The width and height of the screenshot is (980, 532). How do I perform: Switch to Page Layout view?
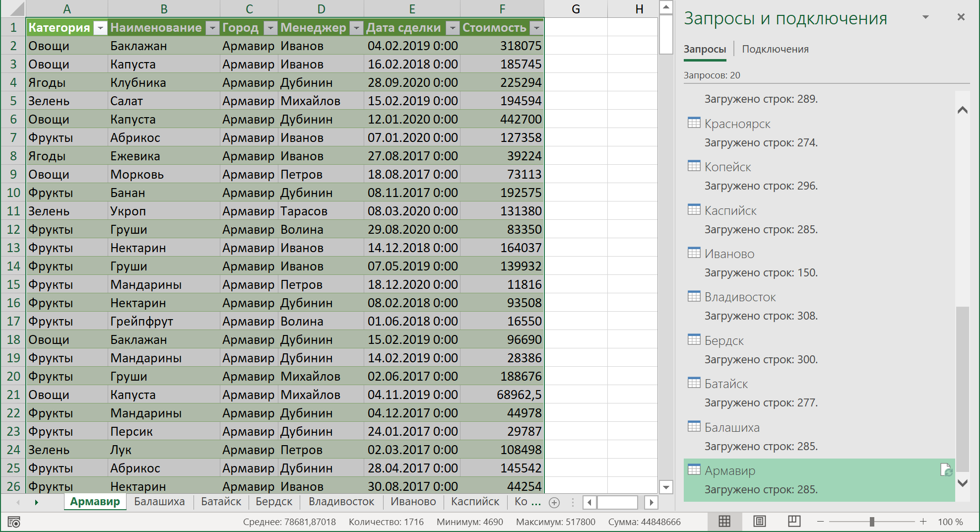point(759,521)
